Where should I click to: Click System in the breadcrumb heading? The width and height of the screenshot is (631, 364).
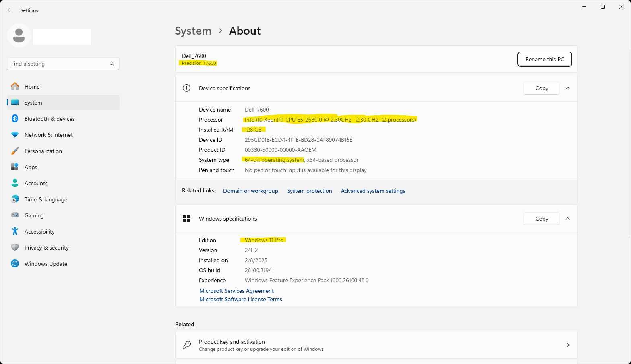(x=193, y=31)
